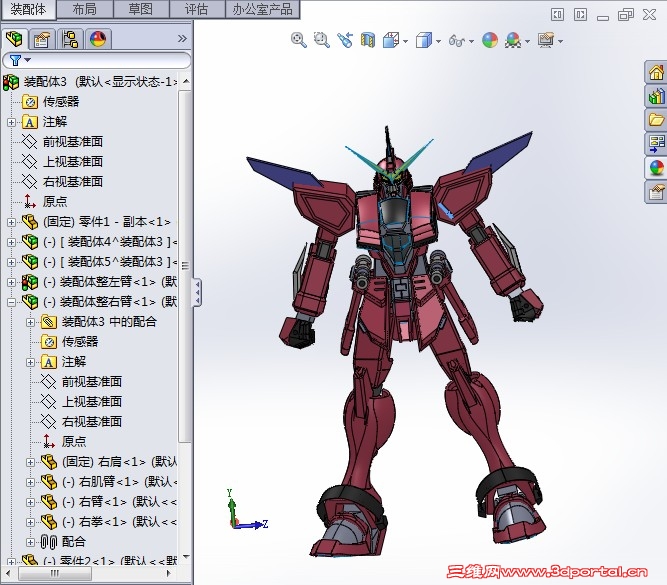Image resolution: width=667 pixels, height=585 pixels.
Task: Open the Apply Scene dropdown arrow
Action: point(527,42)
